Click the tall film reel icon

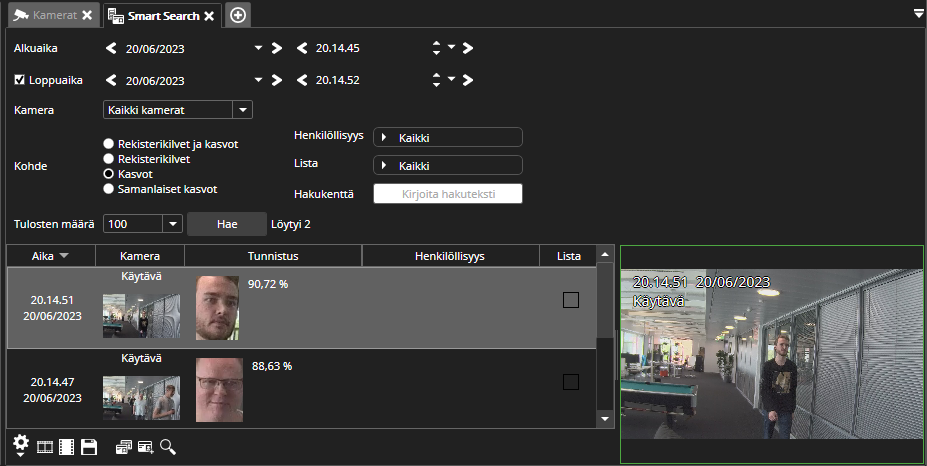(x=67, y=447)
